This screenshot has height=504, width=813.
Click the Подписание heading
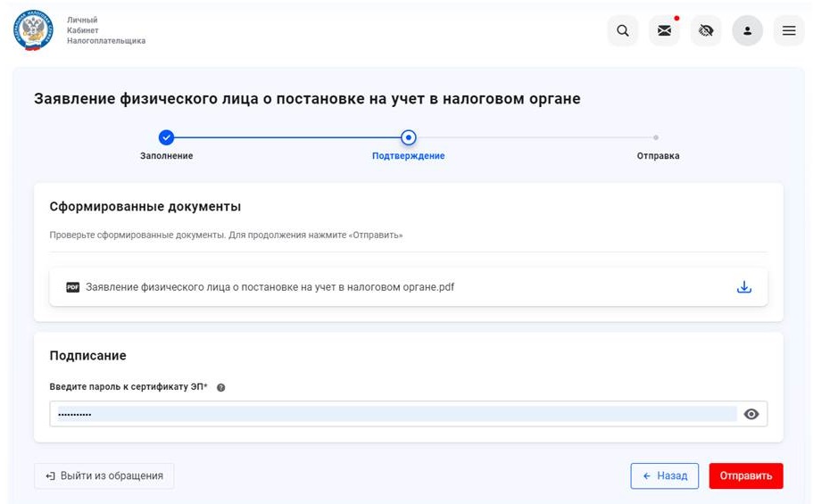click(87, 356)
